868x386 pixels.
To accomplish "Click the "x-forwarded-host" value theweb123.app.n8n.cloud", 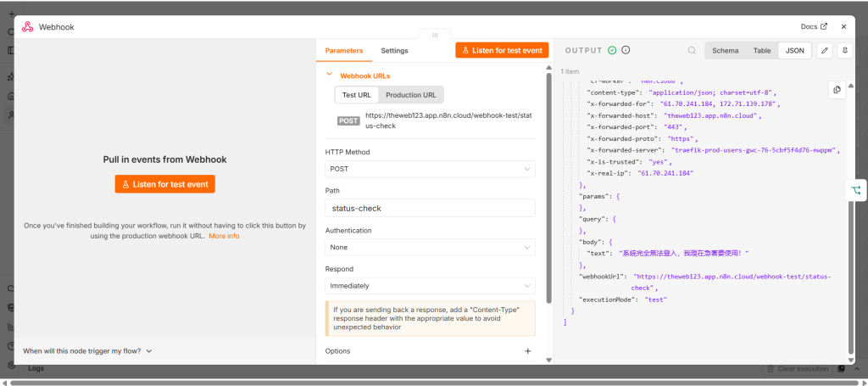I will pyautogui.click(x=711, y=115).
